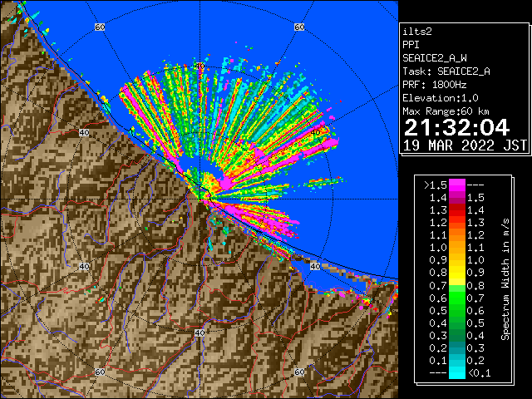This screenshot has height=399, width=532.
Task: Click the bright green legend band beside 0.6
Action: pyautogui.click(x=457, y=298)
